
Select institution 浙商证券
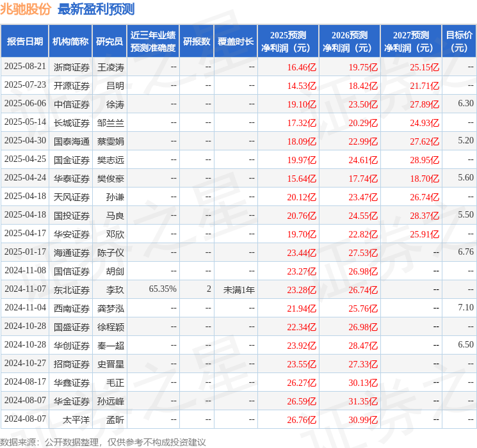tap(72, 67)
